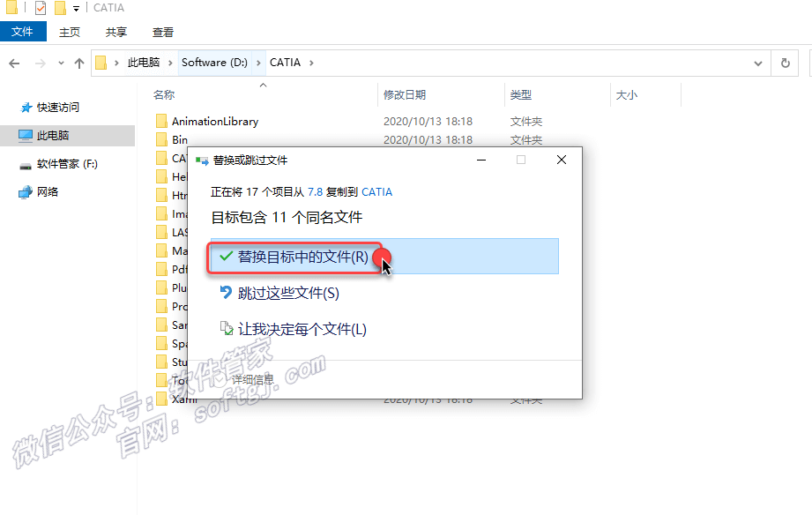812x515 pixels.
Task: Click Software (D:) breadcrumb
Action: pos(214,63)
